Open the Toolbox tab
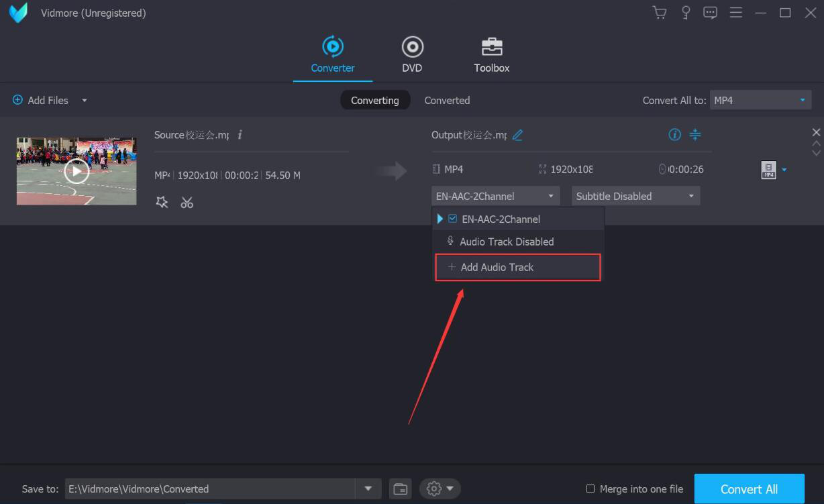This screenshot has width=824, height=504. [492, 56]
